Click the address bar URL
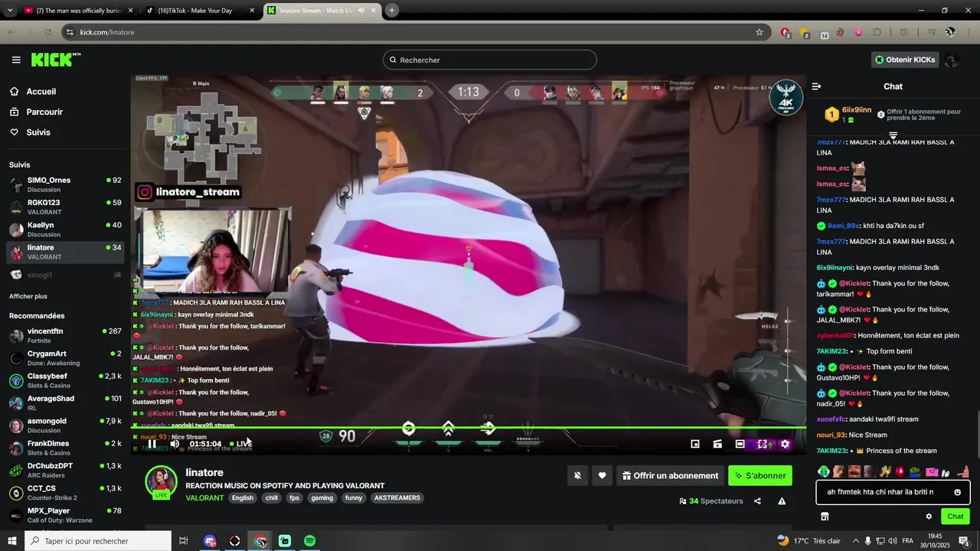The height and width of the screenshot is (551, 980). [107, 32]
